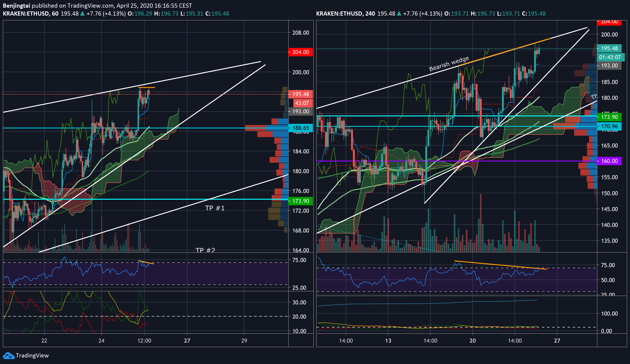Click the 10.00 tick on left ADX scale

pyautogui.click(x=299, y=331)
